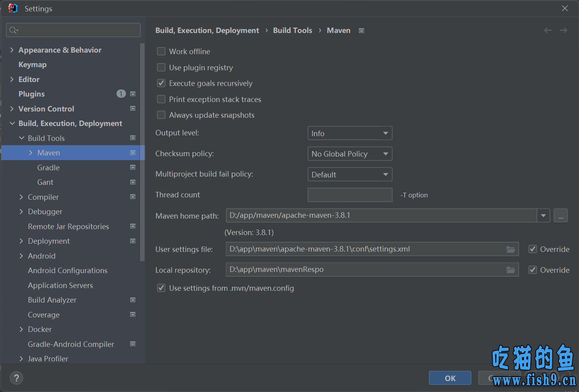Click the User settings file path field
The height and width of the screenshot is (392, 579).
[372, 249]
